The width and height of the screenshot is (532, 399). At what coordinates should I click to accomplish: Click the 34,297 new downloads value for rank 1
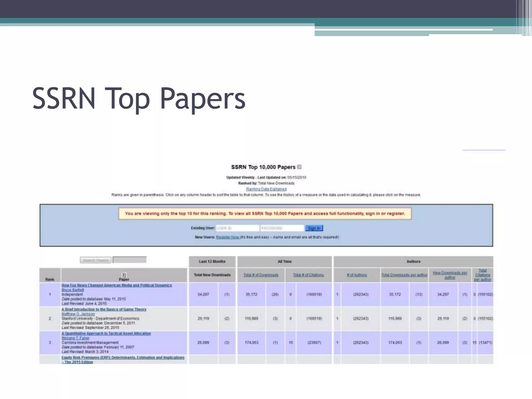[x=203, y=295]
